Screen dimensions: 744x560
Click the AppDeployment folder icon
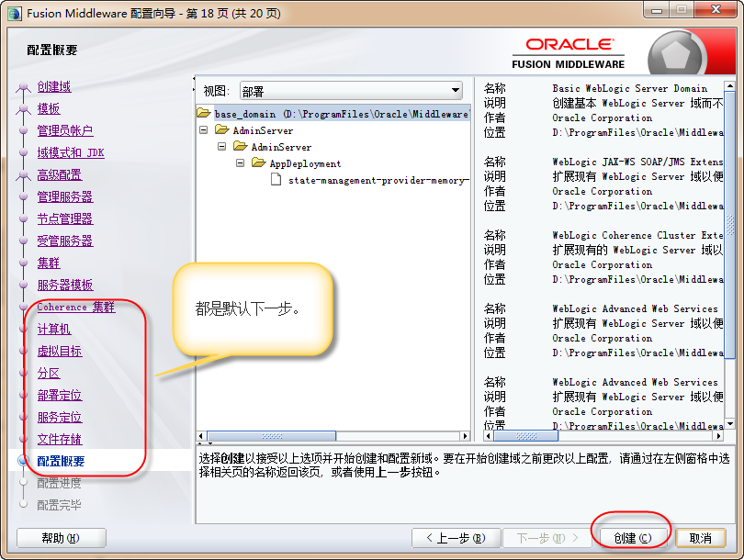pos(259,162)
